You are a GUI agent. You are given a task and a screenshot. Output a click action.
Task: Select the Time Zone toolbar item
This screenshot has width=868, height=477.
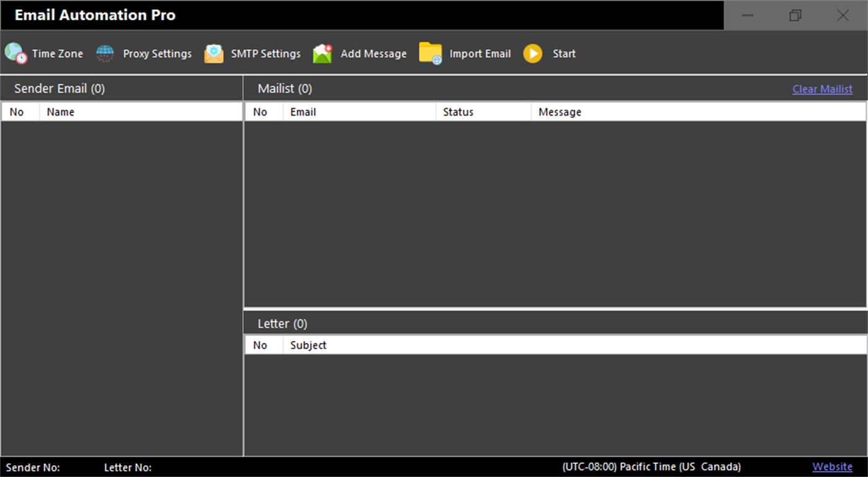tap(57, 53)
